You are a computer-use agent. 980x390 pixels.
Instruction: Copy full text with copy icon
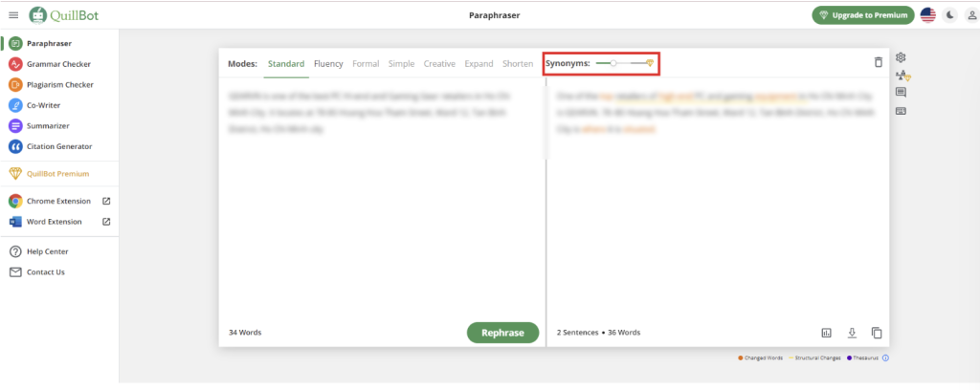(877, 334)
